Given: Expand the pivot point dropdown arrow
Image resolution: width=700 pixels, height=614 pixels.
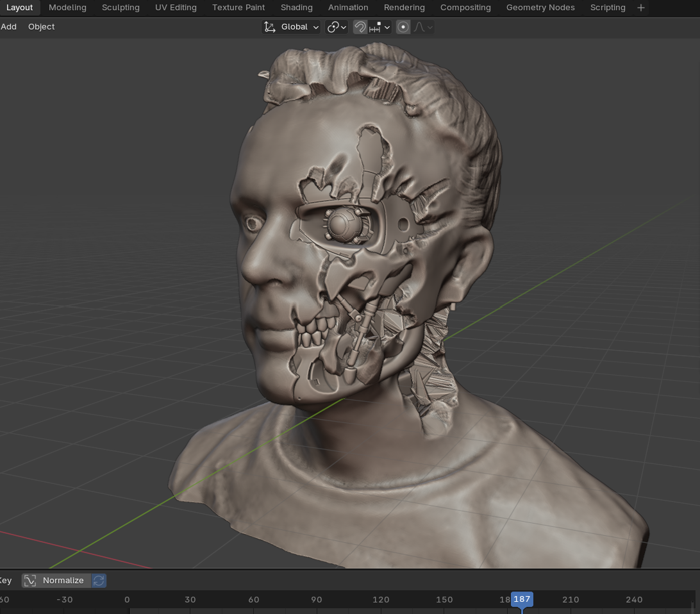Looking at the screenshot, I should [344, 27].
